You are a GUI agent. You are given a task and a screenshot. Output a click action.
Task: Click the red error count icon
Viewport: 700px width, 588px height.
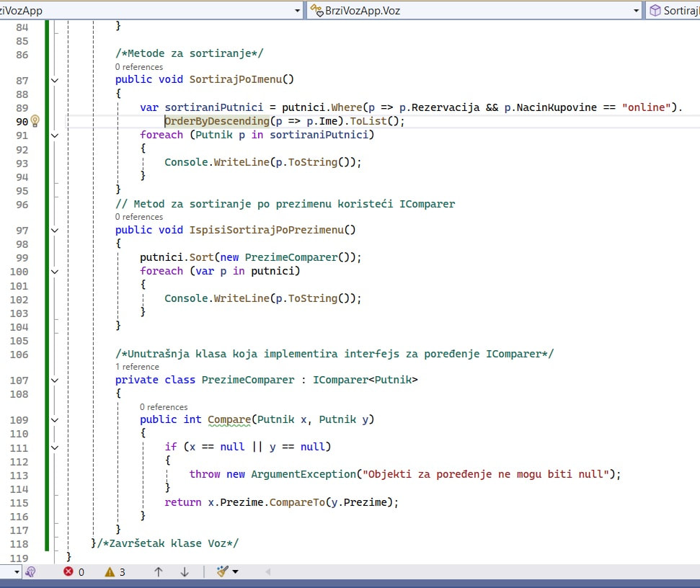coord(68,571)
